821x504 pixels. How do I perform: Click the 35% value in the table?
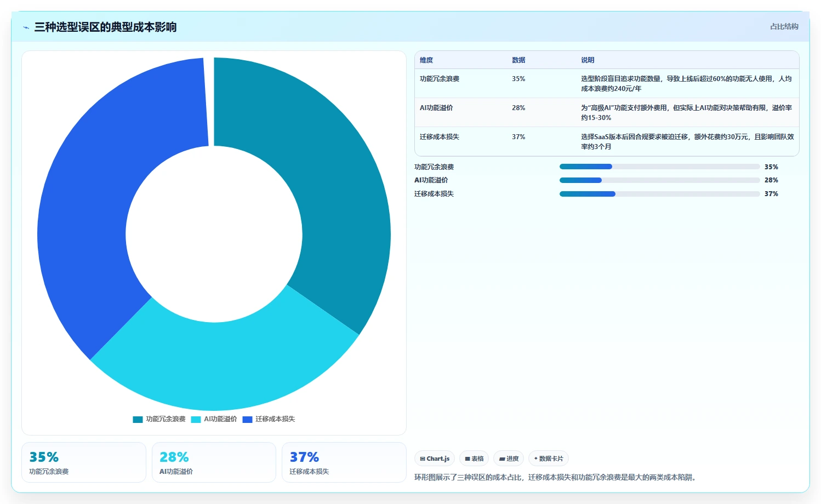[x=518, y=79]
